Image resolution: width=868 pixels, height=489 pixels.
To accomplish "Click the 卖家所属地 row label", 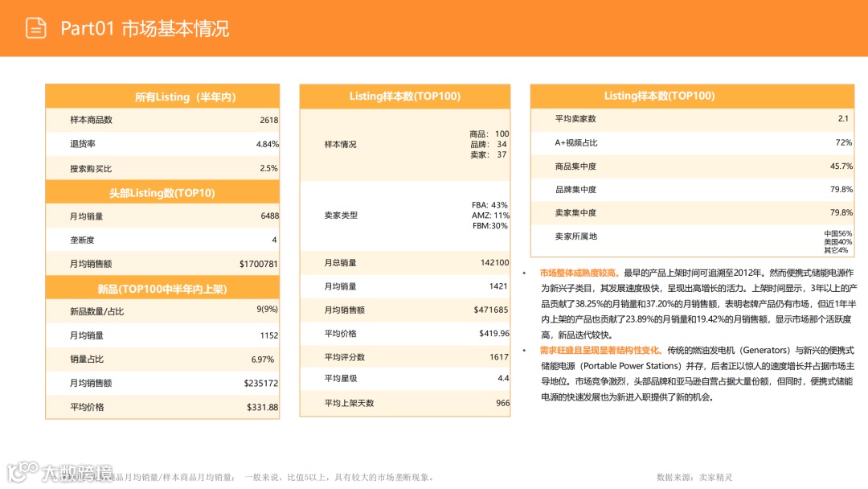I will tap(575, 236).
